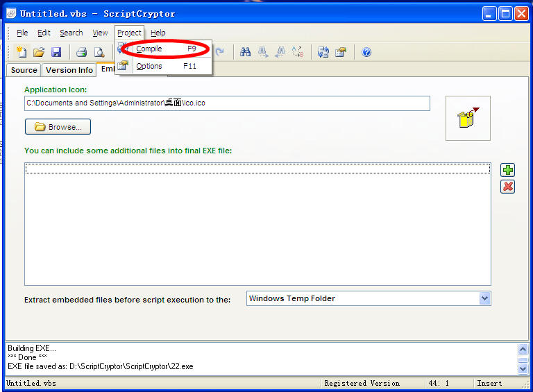The width and height of the screenshot is (533, 392).
Task: Maximize the ScriptCryptor window
Action: (x=505, y=14)
